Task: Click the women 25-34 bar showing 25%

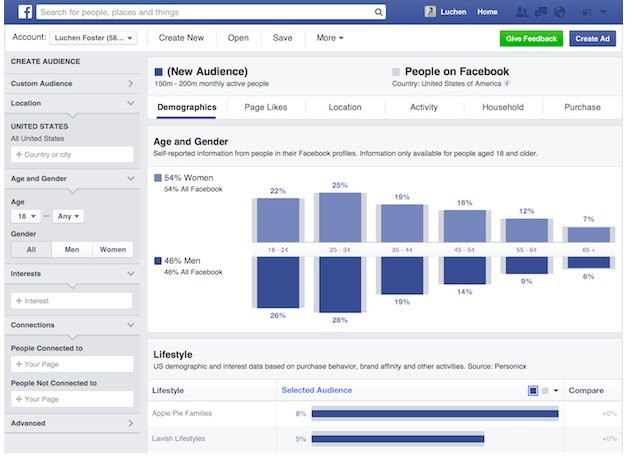Action: point(340,218)
